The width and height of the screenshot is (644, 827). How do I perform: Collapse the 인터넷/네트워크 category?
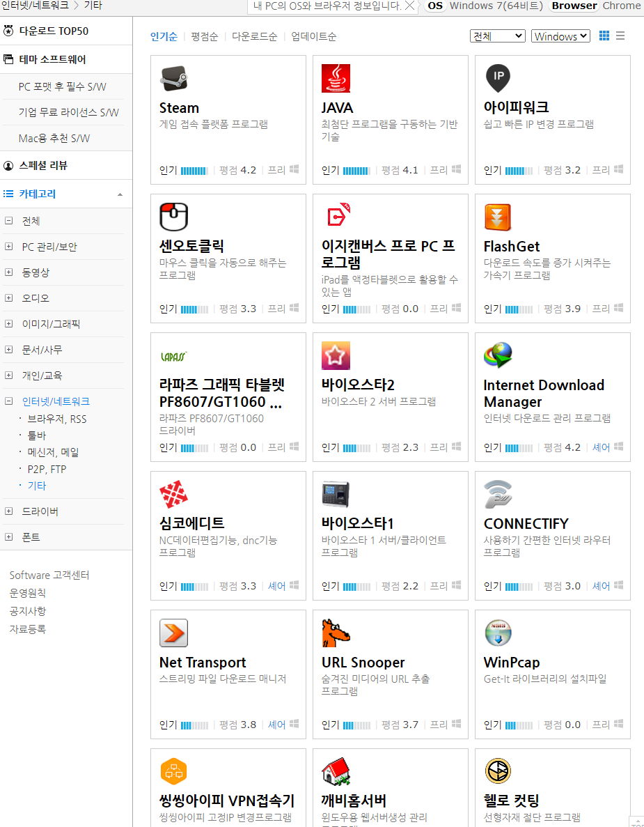8,401
